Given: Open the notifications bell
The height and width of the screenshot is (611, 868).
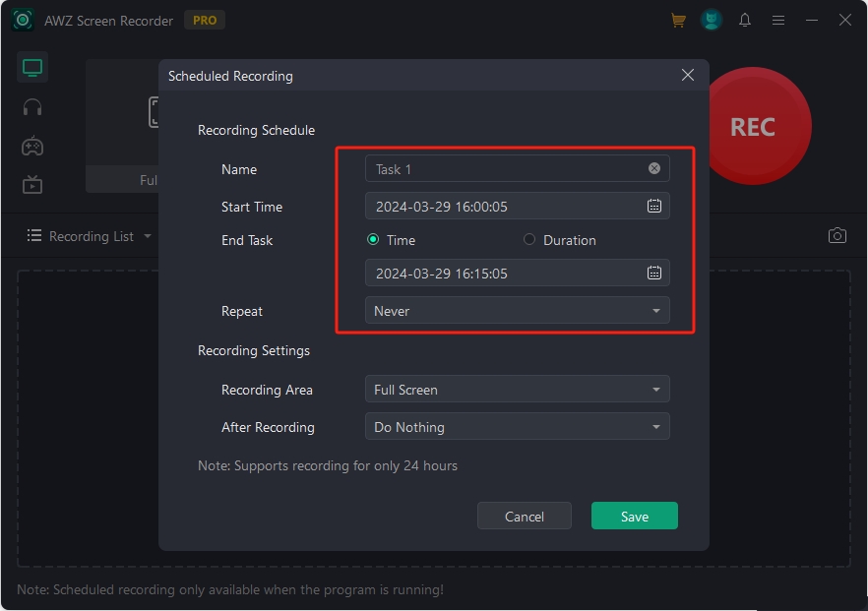Looking at the screenshot, I should point(745,21).
